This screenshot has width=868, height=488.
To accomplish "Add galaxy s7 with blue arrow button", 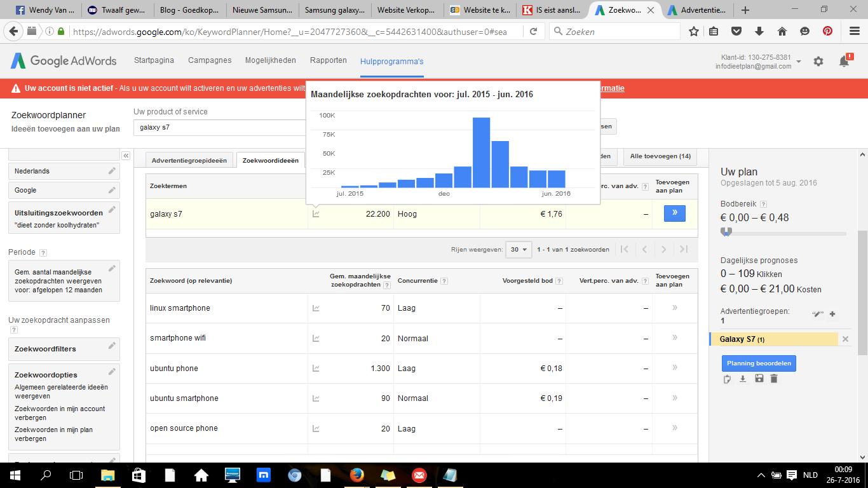I will (674, 213).
